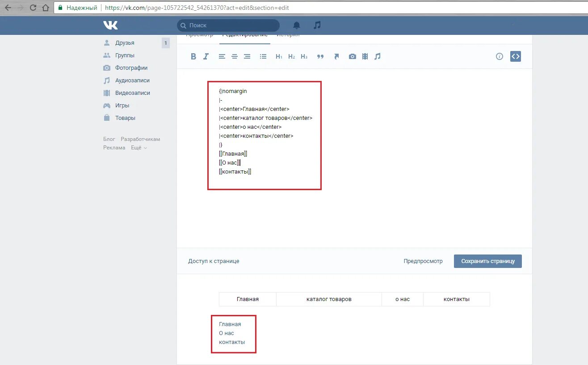Apply H3 heading style

tap(304, 56)
